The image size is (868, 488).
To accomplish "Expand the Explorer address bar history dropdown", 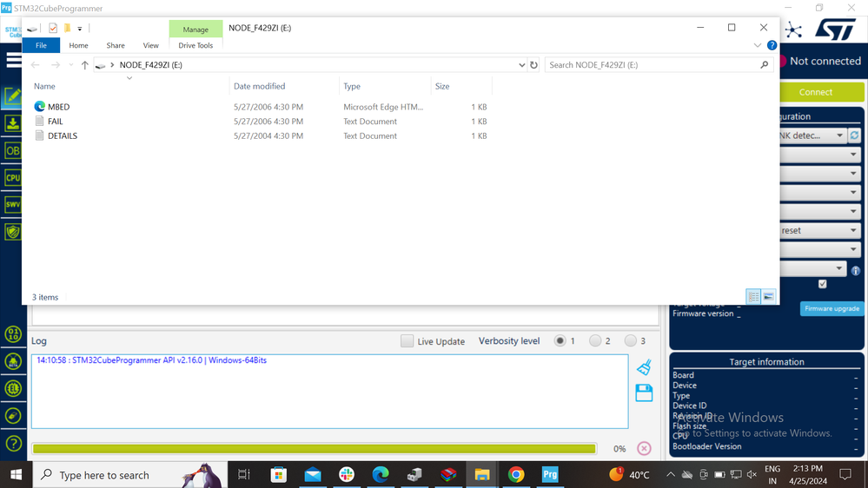I will point(521,65).
